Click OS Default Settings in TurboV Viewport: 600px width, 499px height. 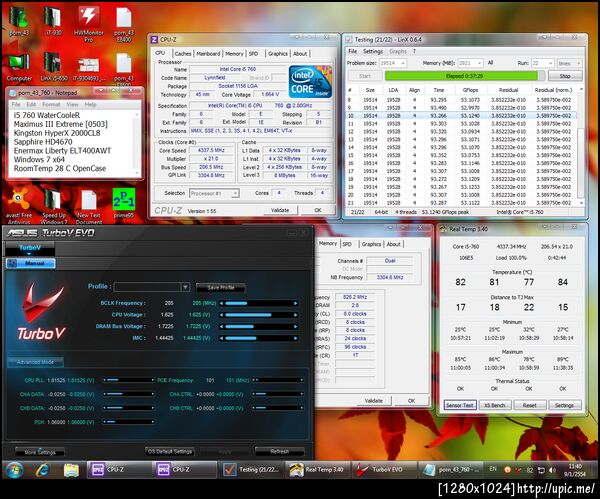[x=170, y=452]
